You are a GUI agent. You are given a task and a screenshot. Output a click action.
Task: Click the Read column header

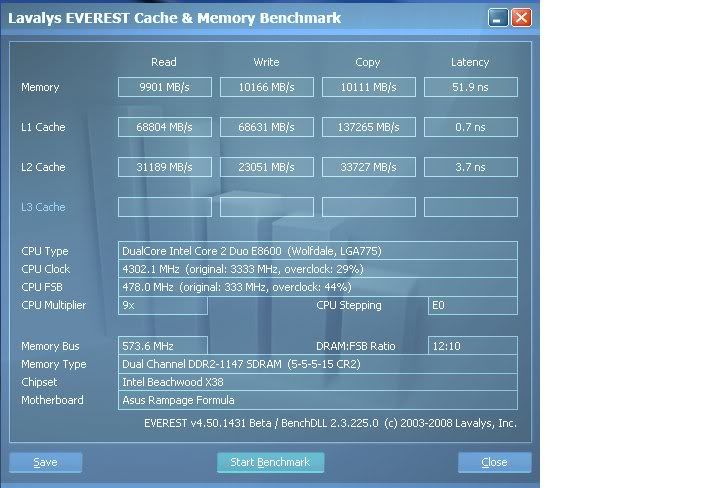(164, 62)
